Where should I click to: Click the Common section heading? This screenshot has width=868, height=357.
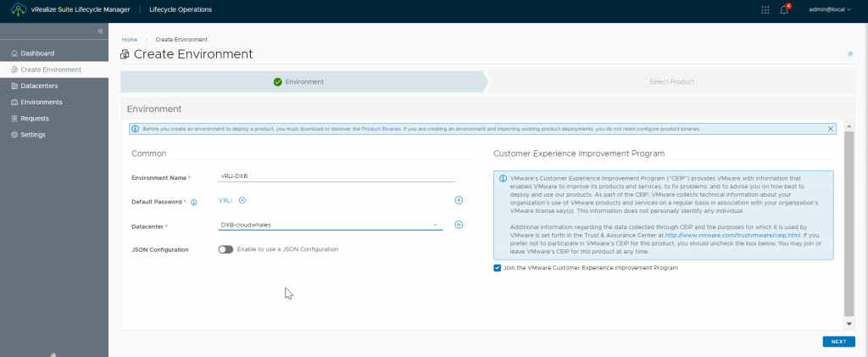pyautogui.click(x=149, y=153)
